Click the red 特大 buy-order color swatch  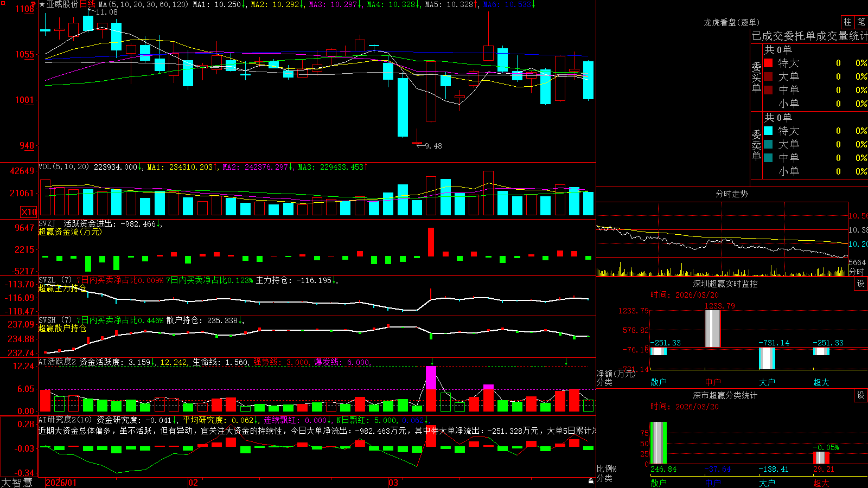click(x=768, y=63)
